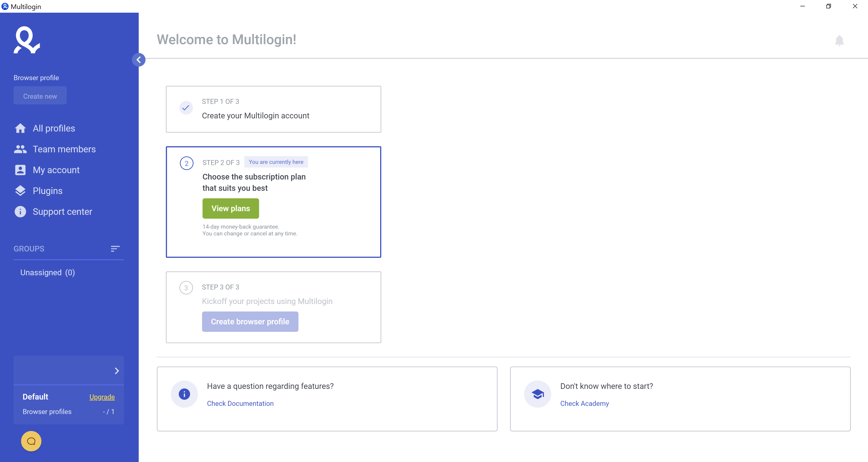Click Create browser profile button

tap(250, 321)
